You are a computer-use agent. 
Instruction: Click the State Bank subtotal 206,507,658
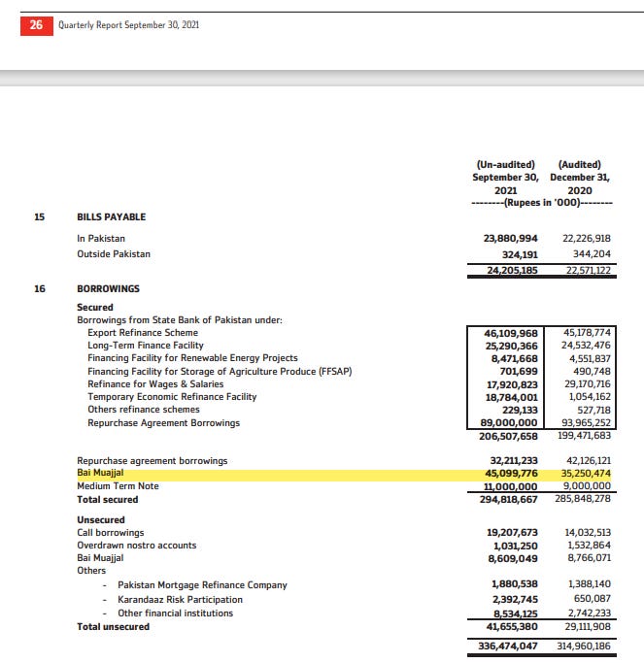(508, 436)
